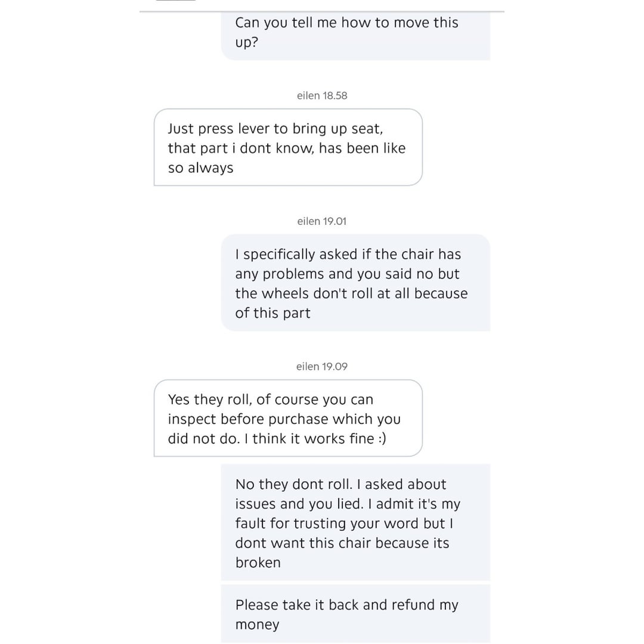Click the "Can you tell me how to move this up?" message

point(355,32)
